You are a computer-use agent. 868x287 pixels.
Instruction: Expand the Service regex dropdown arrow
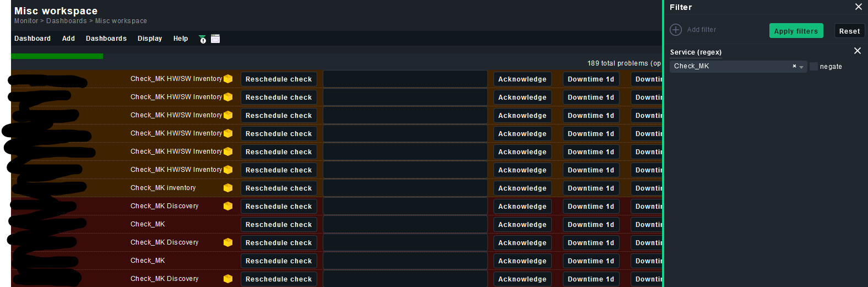coord(801,67)
